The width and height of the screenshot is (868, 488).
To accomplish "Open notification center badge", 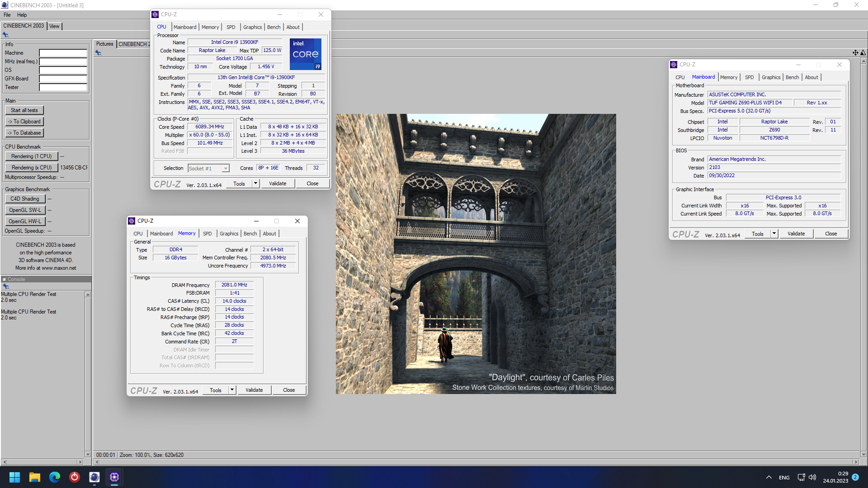I will point(855,477).
